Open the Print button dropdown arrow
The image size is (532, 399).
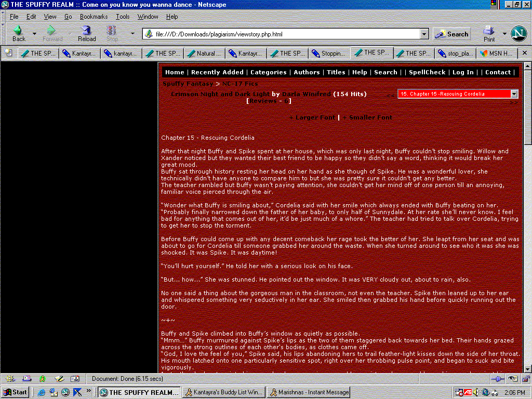504,34
